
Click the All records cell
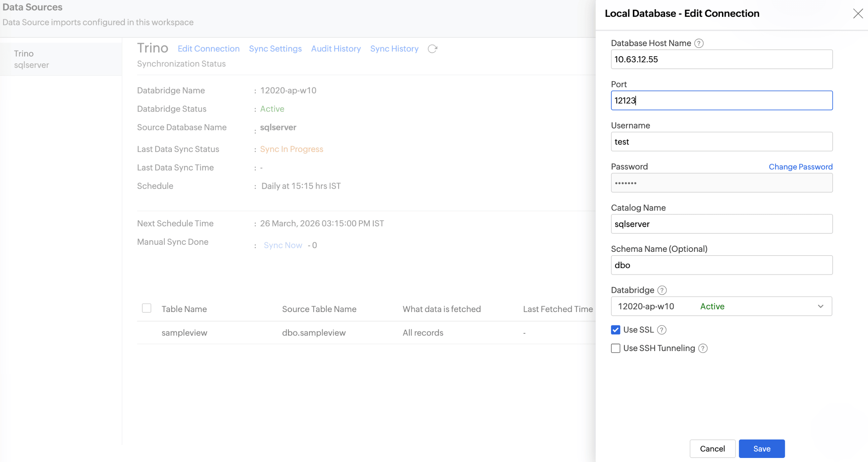(423, 333)
